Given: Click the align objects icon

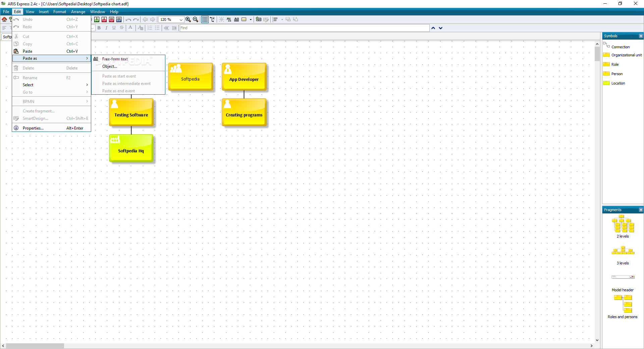Looking at the screenshot, I should click(275, 19).
